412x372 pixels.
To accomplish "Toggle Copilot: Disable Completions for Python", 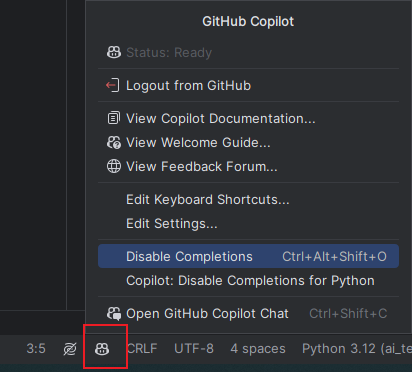I will coord(248,280).
